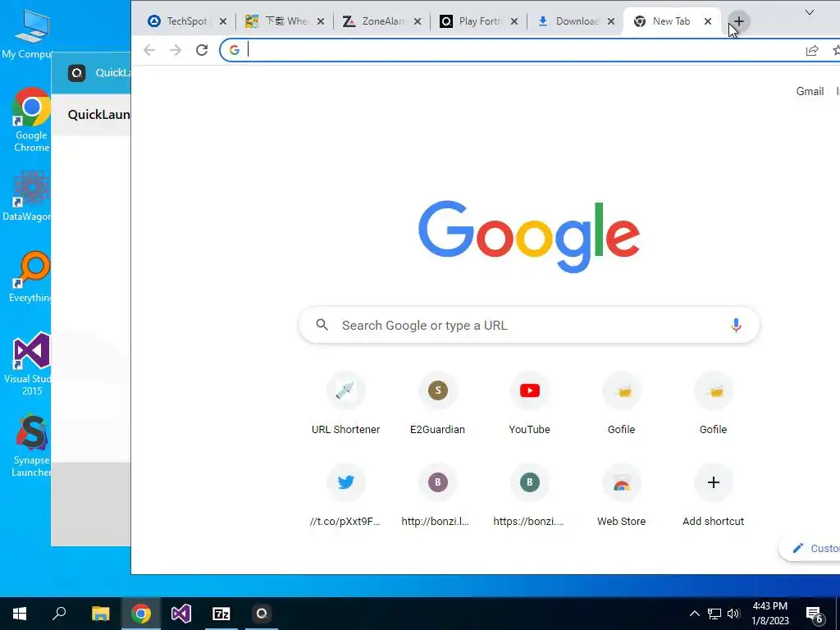Open the tab search dropdown chevron

(810, 12)
